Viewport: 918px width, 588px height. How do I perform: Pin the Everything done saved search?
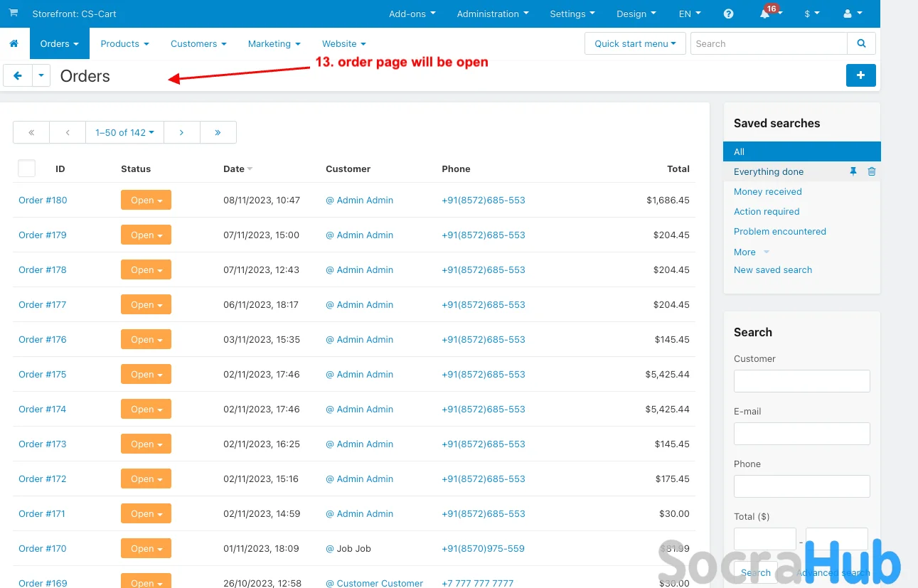click(x=853, y=172)
